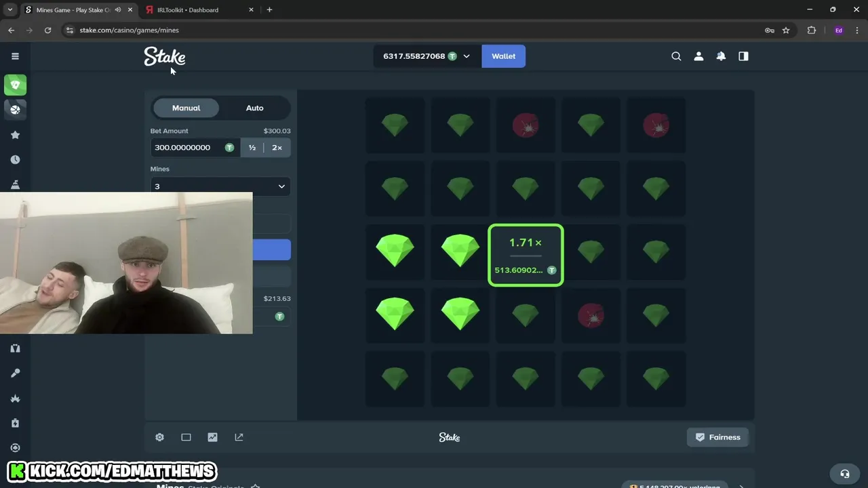
Task: Click the $213.63 profit value text
Action: (277, 298)
